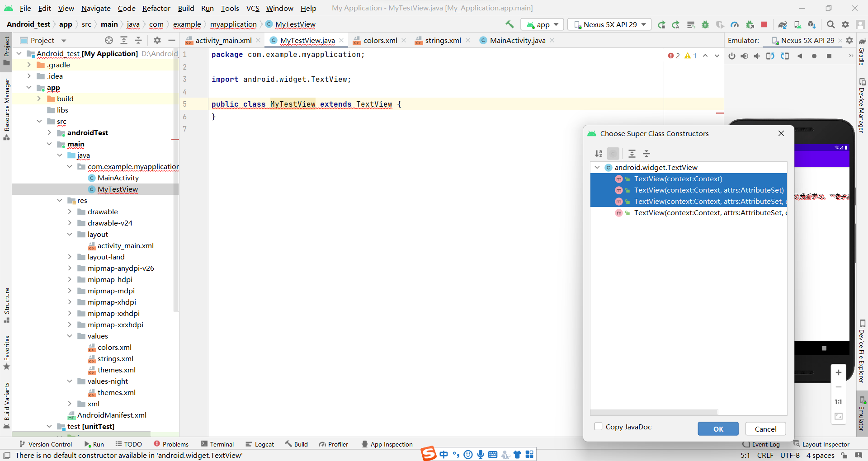868x461 pixels.
Task: Power off the emulator
Action: [x=732, y=56]
